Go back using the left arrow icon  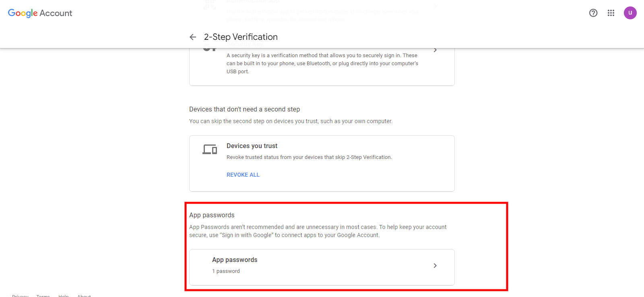click(x=193, y=37)
